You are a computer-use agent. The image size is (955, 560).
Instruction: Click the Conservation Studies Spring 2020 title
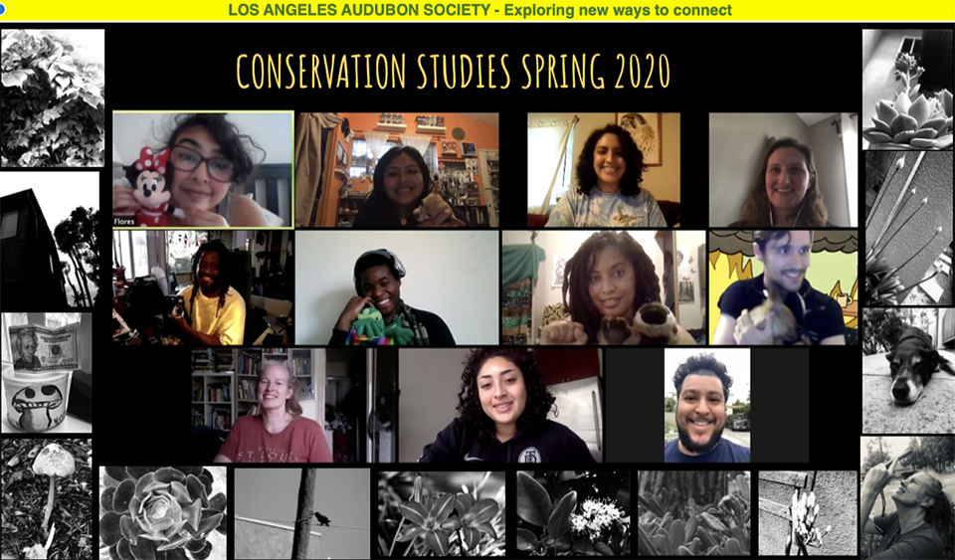pos(454,72)
